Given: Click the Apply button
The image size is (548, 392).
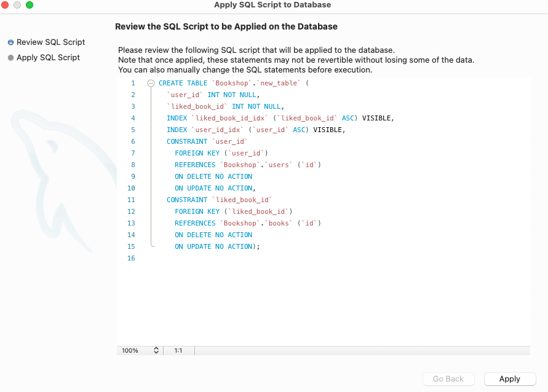Looking at the screenshot, I should tap(509, 378).
